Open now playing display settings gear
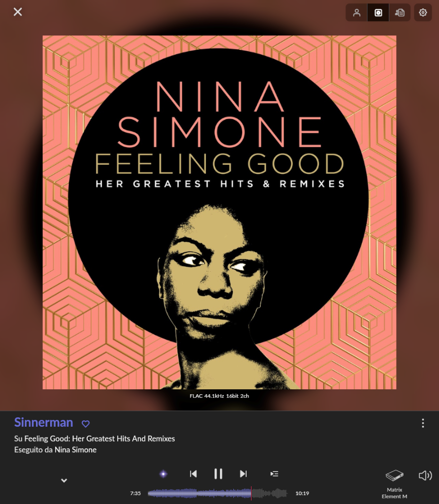The height and width of the screenshot is (504, 439). (423, 12)
